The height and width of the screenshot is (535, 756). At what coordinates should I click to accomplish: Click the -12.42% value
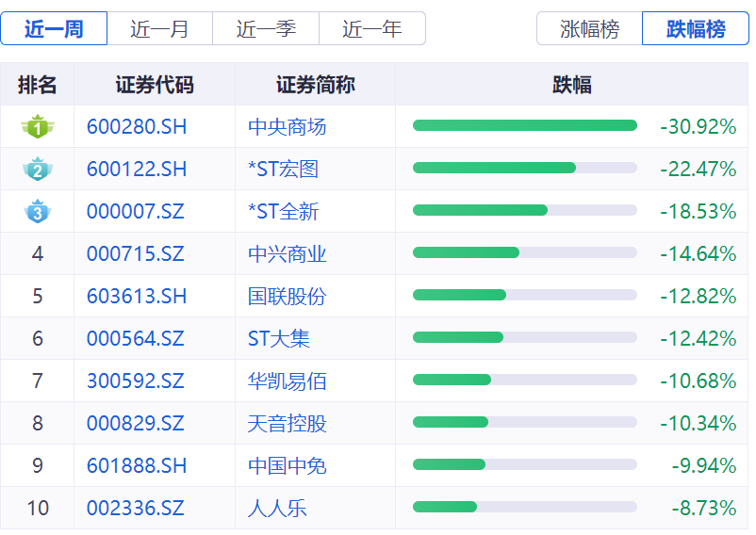pos(698,339)
